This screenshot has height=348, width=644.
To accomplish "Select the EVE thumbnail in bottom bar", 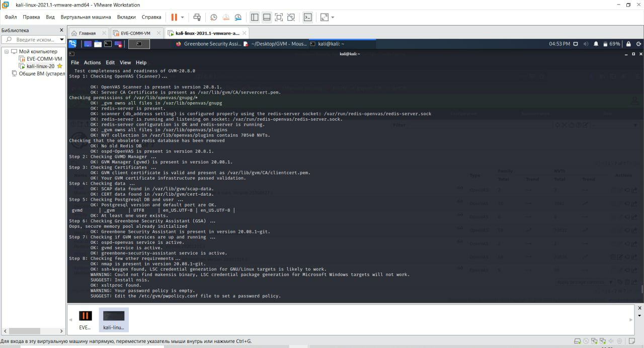I will (x=85, y=320).
